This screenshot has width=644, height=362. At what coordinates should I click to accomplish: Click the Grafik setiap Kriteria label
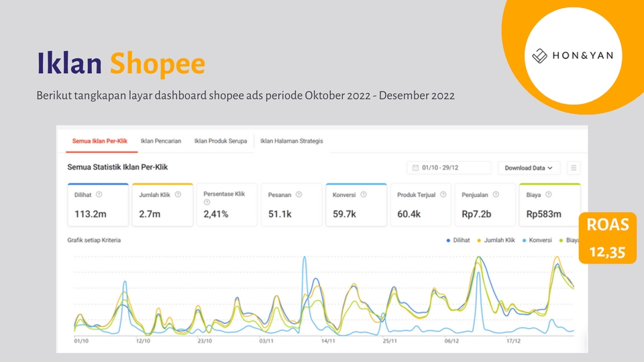click(94, 240)
